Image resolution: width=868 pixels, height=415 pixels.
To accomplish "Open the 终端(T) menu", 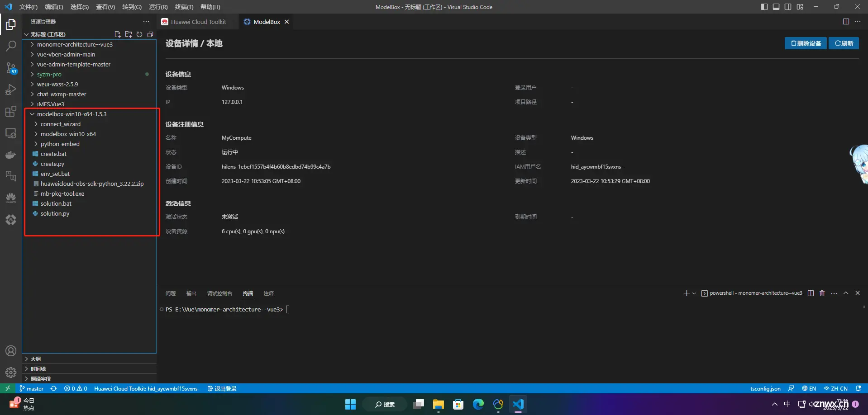I will coord(184,7).
